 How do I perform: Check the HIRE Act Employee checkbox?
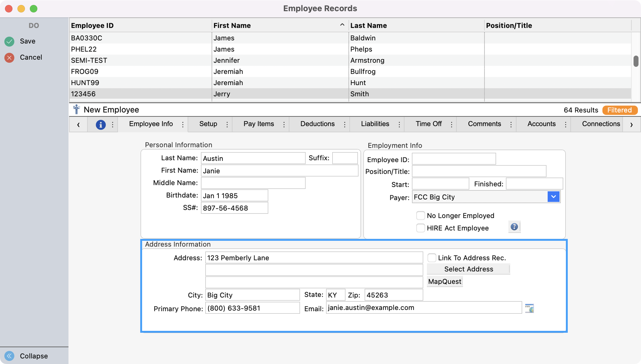(420, 228)
